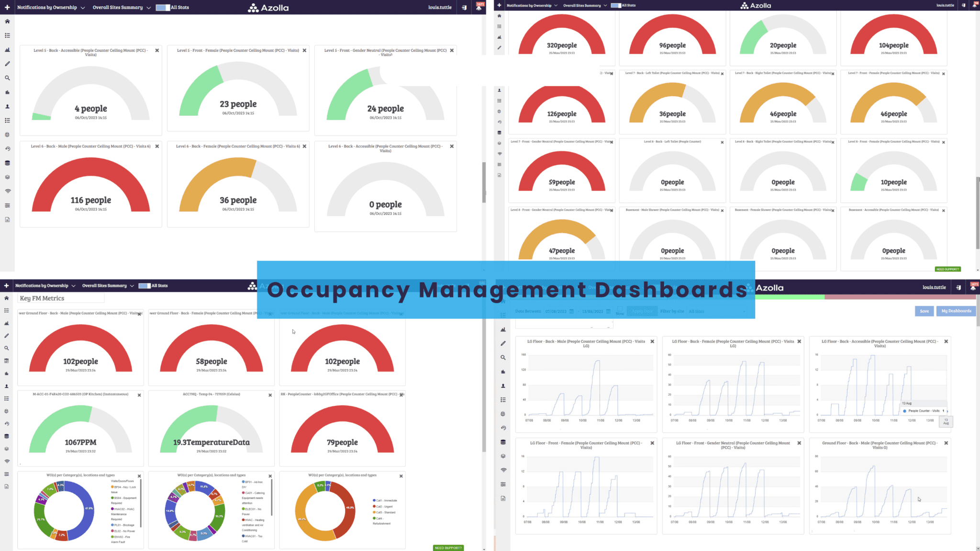The image size is (980, 551).
Task: Open the bar chart analytics sidebar icon
Action: (x=8, y=50)
